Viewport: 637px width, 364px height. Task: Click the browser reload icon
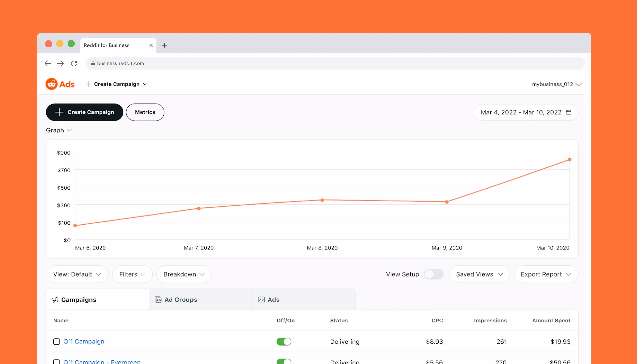point(74,63)
